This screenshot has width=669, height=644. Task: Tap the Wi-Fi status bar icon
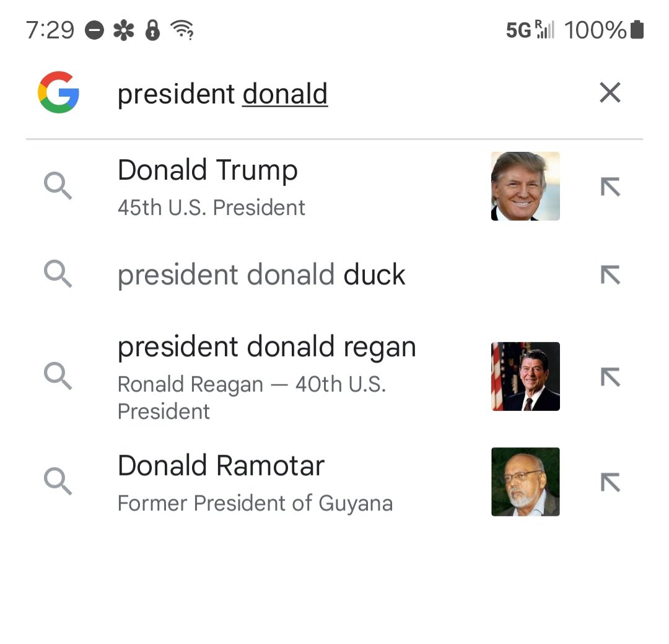[x=181, y=30]
